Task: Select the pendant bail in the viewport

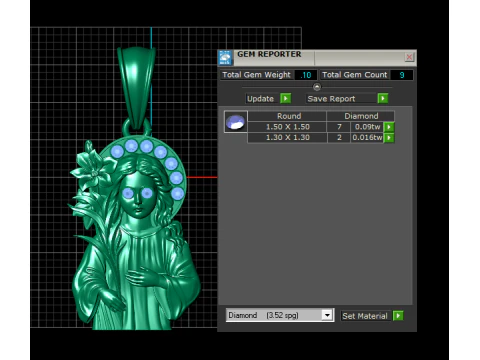Action: [x=136, y=87]
